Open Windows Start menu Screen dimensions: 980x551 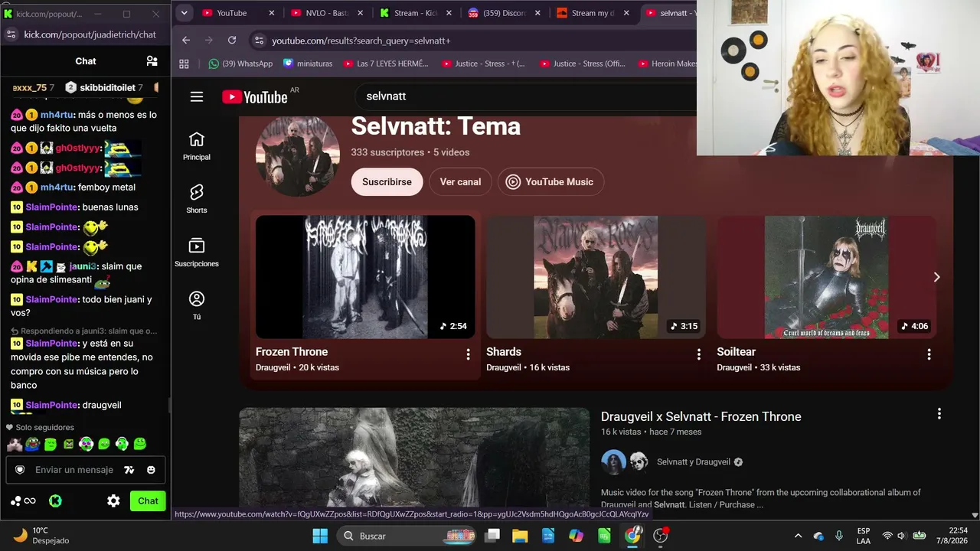coord(320,536)
